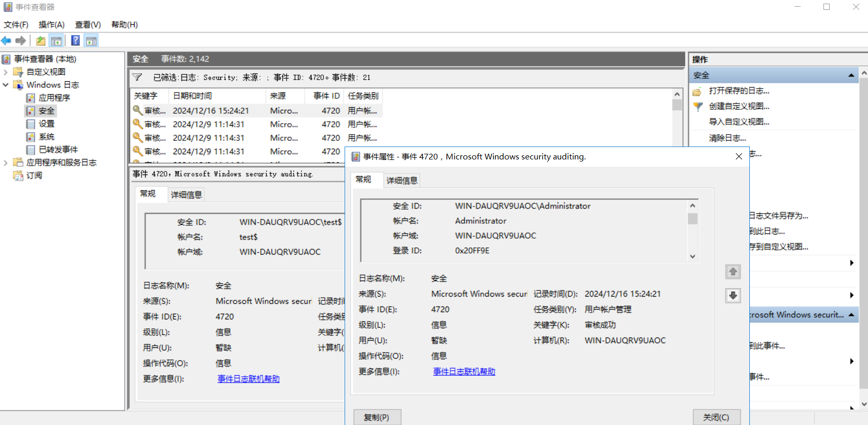Image resolution: width=868 pixels, height=425 pixels.
Task: Click the event list scroll-up arrow
Action: (x=677, y=94)
